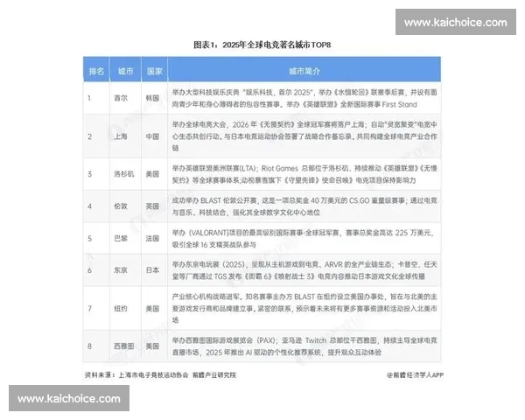Click rank number 8 beside 西雅图

pos(89,346)
